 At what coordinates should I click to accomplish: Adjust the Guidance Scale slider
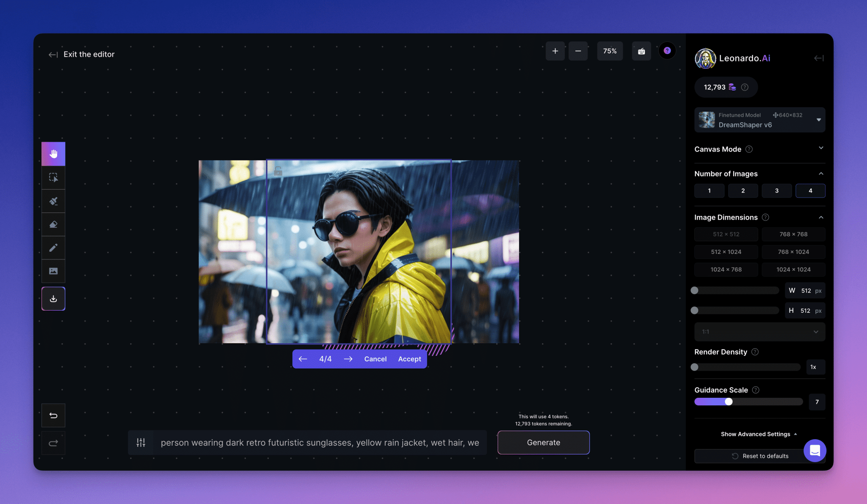[748, 402]
